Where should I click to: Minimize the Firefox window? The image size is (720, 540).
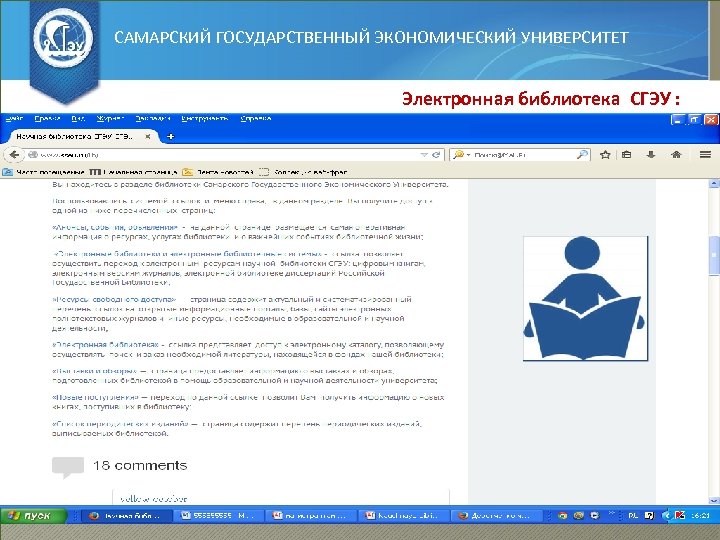(677, 120)
